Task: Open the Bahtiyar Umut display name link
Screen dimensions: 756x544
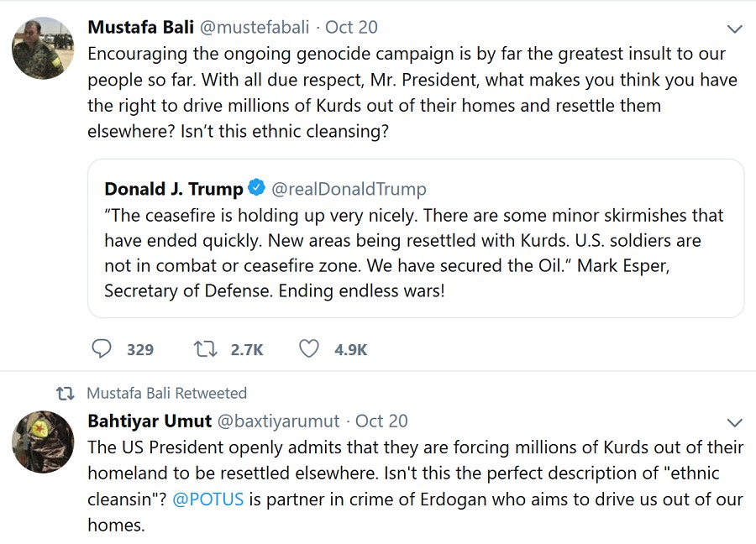Action: pyautogui.click(x=150, y=421)
